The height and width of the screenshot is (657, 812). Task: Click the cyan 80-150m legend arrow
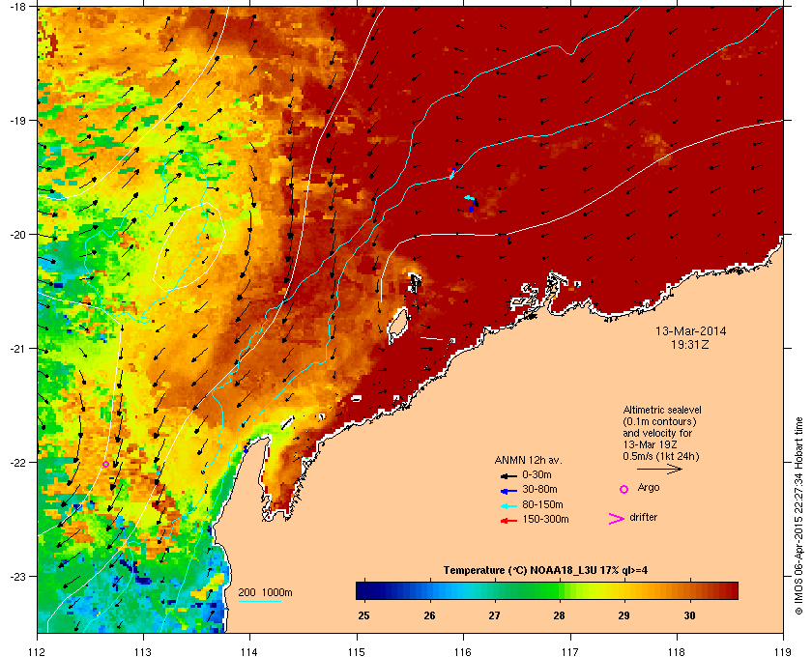click(508, 505)
